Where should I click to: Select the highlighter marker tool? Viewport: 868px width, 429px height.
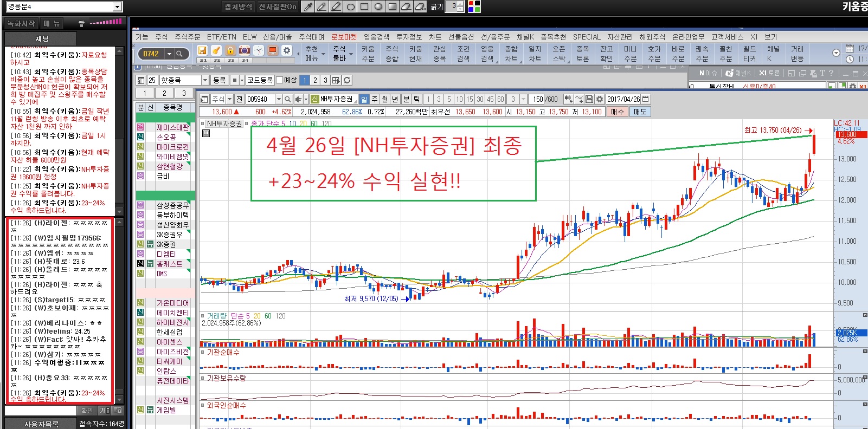[336, 6]
